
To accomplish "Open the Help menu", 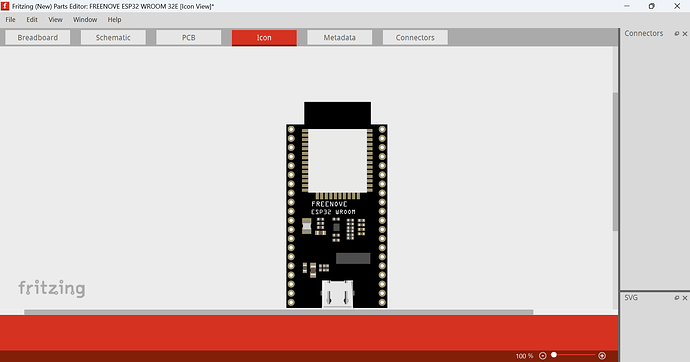I will (x=114, y=19).
